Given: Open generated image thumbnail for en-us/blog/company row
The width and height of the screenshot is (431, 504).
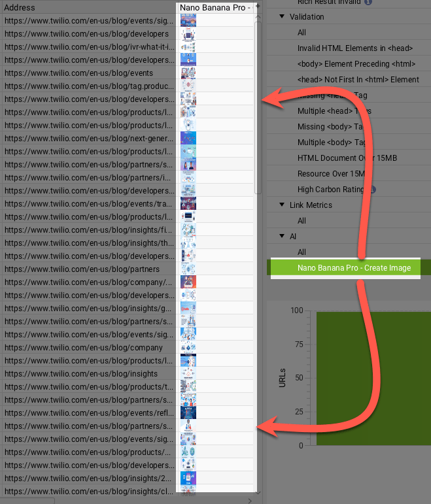Looking at the screenshot, I should 188,348.
